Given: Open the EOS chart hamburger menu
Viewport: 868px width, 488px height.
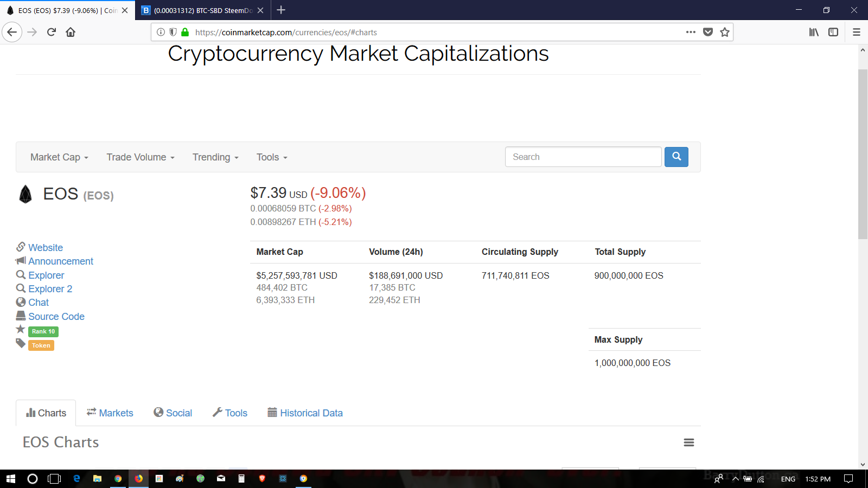Looking at the screenshot, I should click(689, 442).
